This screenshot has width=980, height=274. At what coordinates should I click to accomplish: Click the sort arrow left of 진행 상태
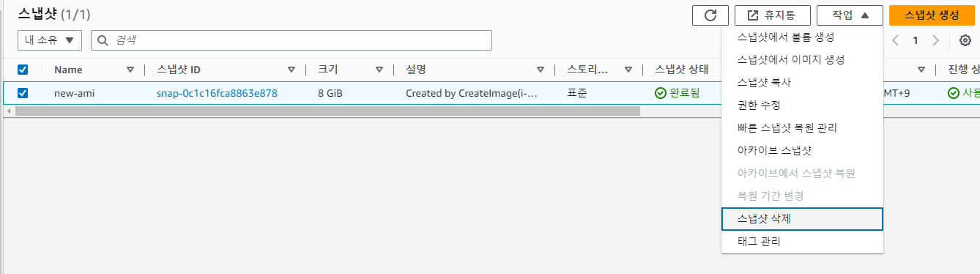(x=921, y=70)
